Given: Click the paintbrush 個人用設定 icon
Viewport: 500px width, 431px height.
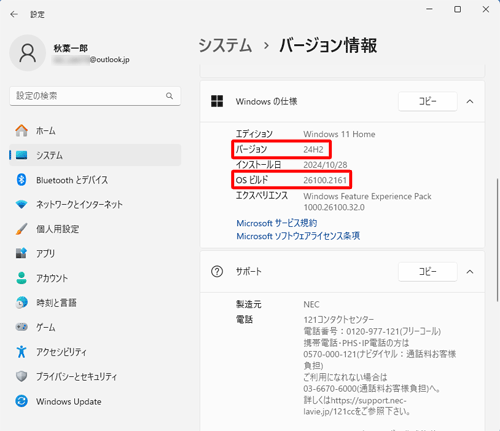Looking at the screenshot, I should pyautogui.click(x=22, y=229).
